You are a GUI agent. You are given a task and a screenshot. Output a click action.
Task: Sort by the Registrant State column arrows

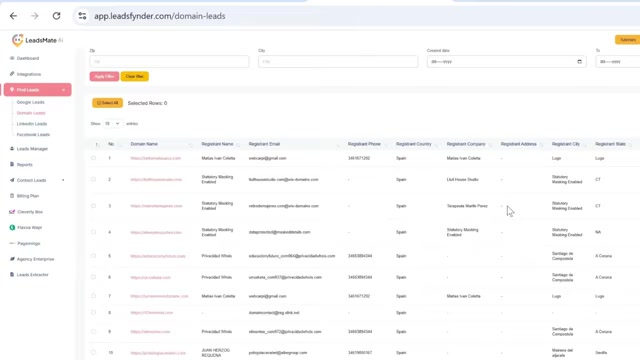pos(630,144)
